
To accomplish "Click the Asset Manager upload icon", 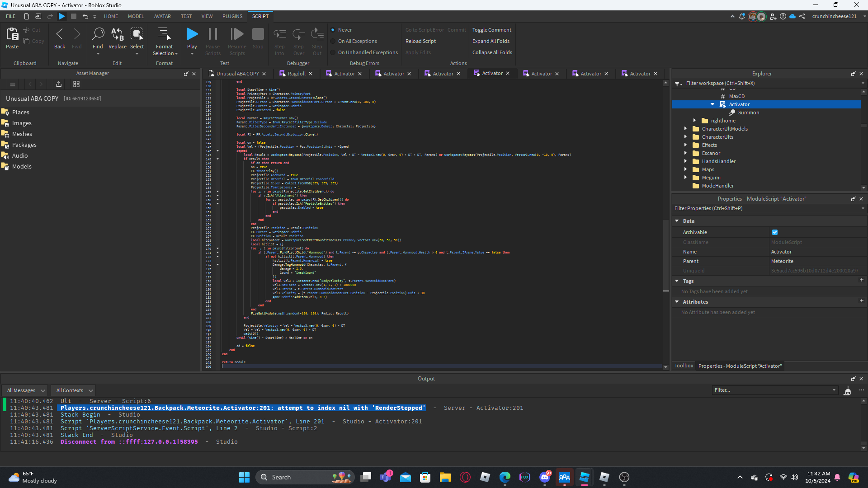I will click(59, 84).
